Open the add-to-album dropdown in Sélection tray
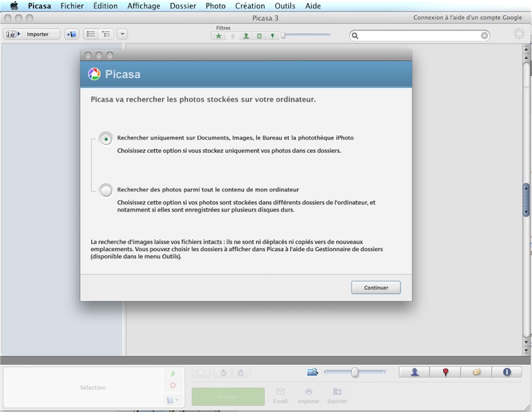The width and height of the screenshot is (532, 412). click(173, 400)
